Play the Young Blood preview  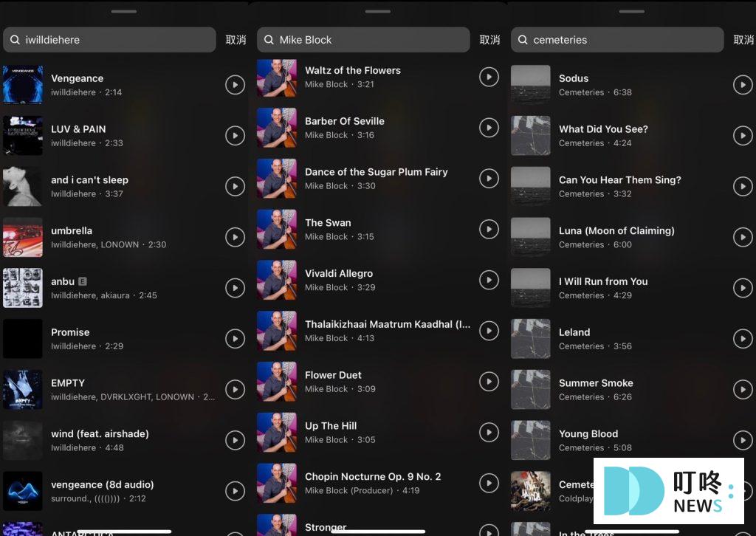743,440
